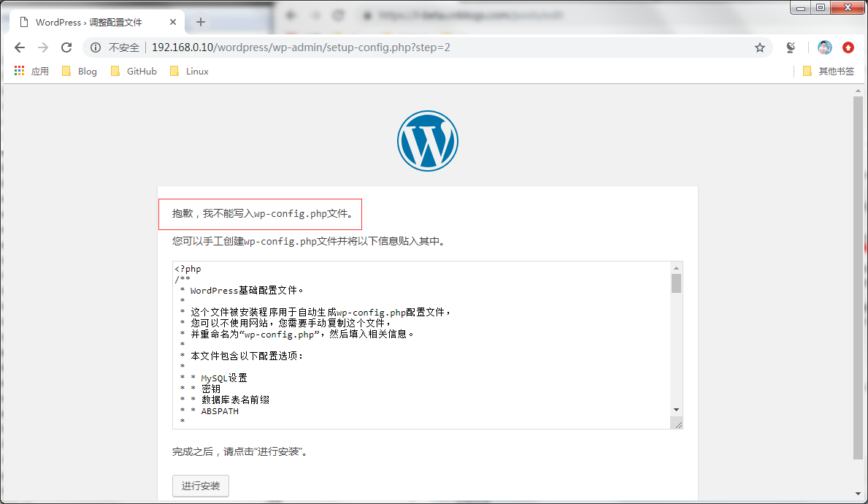This screenshot has height=504, width=868.
Task: Click the 密钥 line in code
Action: coord(211,389)
